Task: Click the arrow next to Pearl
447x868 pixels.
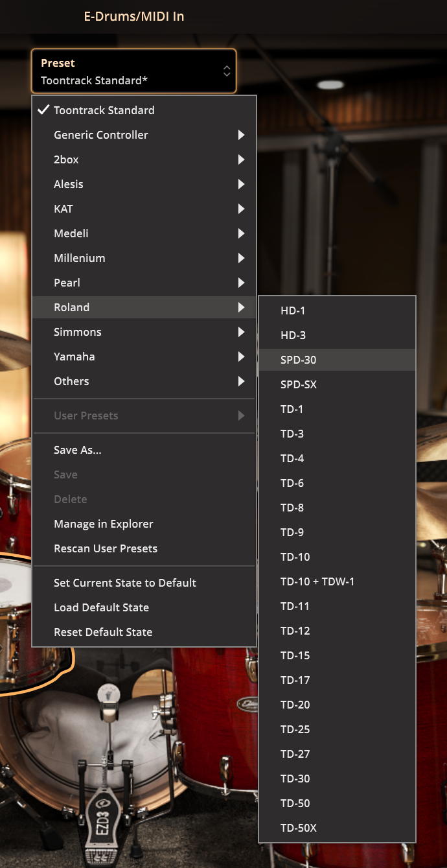Action: tap(241, 283)
